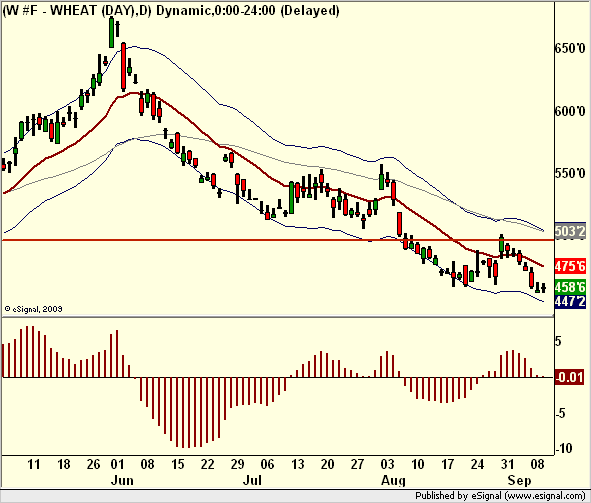The height and width of the screenshot is (503, 591).
Task: Click date label 11 on the time axis
Action: 34,464
